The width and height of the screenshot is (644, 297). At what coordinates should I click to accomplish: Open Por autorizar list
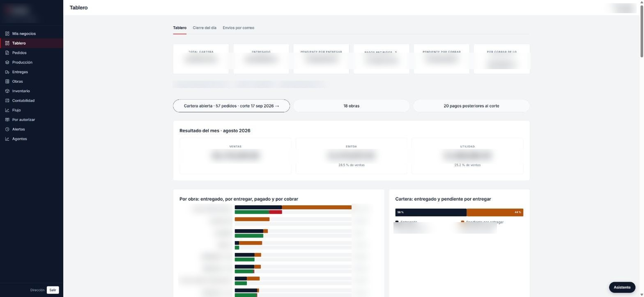point(32,120)
